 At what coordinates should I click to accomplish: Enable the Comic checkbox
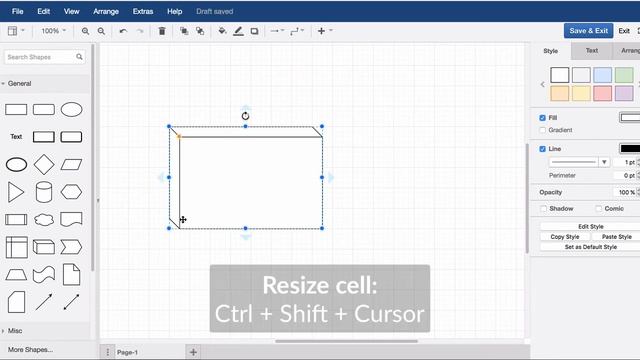599,209
